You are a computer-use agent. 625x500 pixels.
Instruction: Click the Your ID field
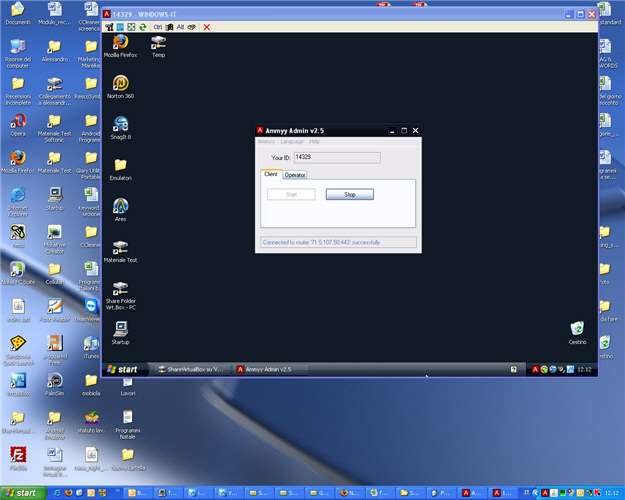tap(336, 157)
